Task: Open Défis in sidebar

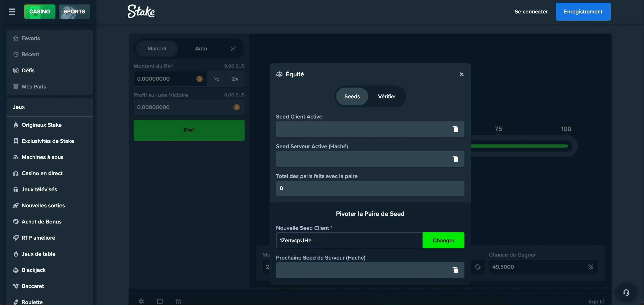Action: pyautogui.click(x=50, y=70)
